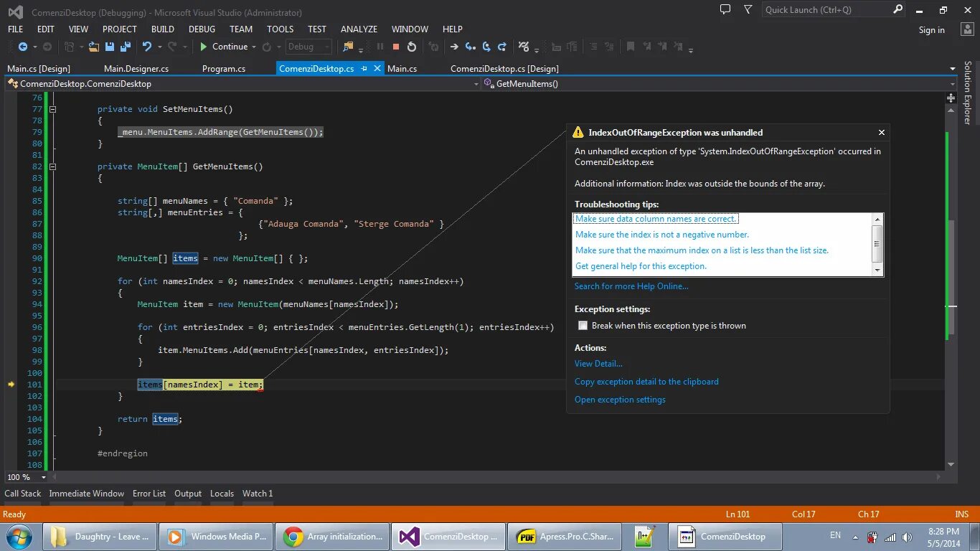Click the Sign in link

[931, 30]
